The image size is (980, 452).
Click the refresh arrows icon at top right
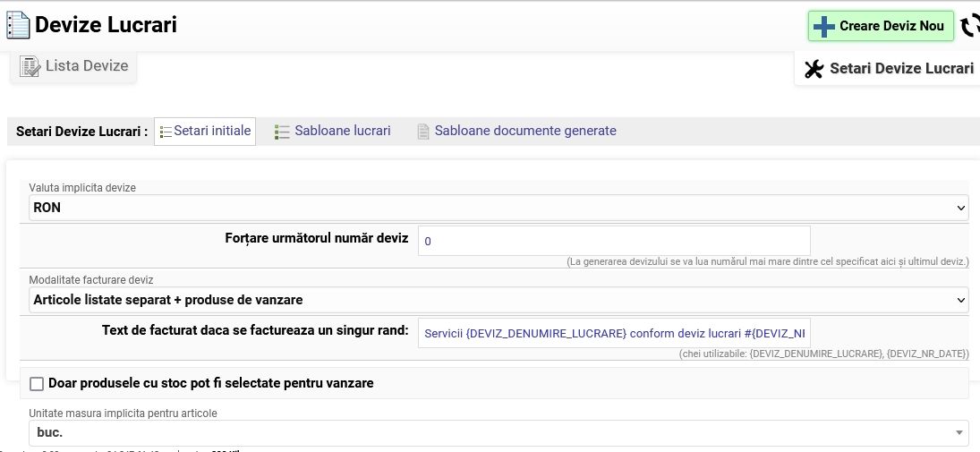970,26
